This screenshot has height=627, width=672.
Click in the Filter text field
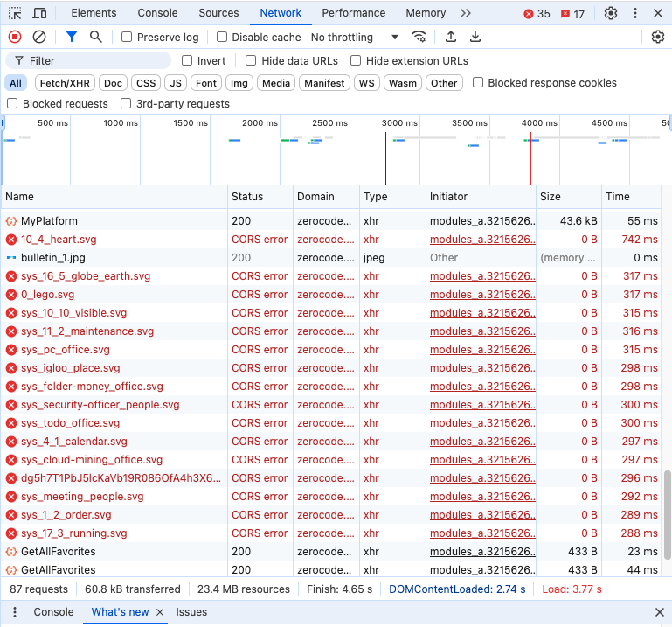[96, 61]
